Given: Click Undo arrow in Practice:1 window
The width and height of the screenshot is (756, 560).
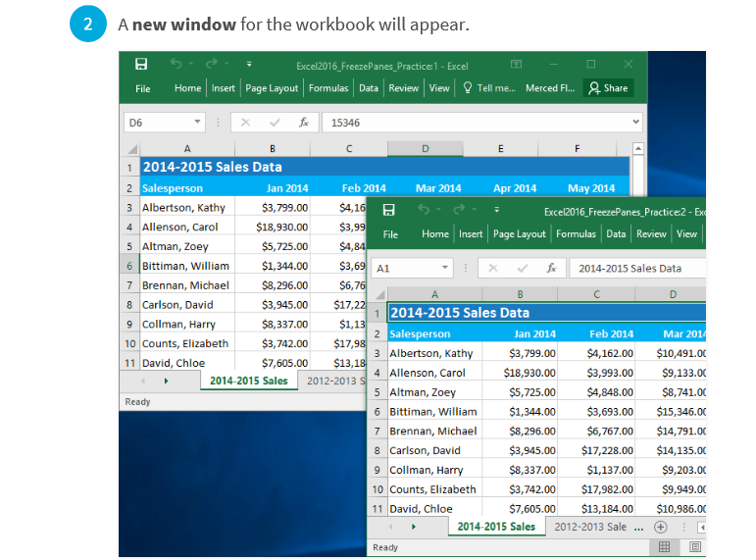Looking at the screenshot, I should [x=176, y=64].
